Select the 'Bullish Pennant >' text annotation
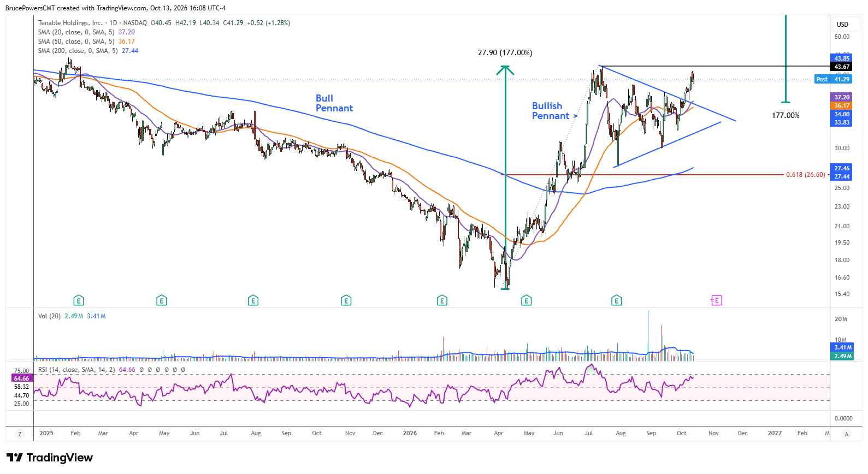The height and width of the screenshot is (474, 868). pyautogui.click(x=554, y=111)
